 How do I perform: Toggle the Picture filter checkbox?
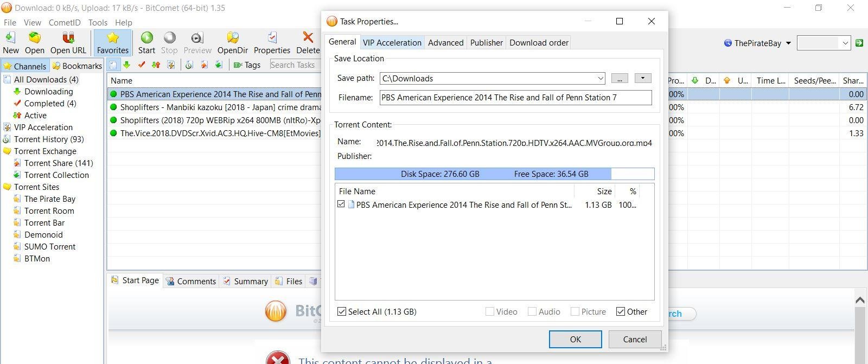[x=575, y=311]
